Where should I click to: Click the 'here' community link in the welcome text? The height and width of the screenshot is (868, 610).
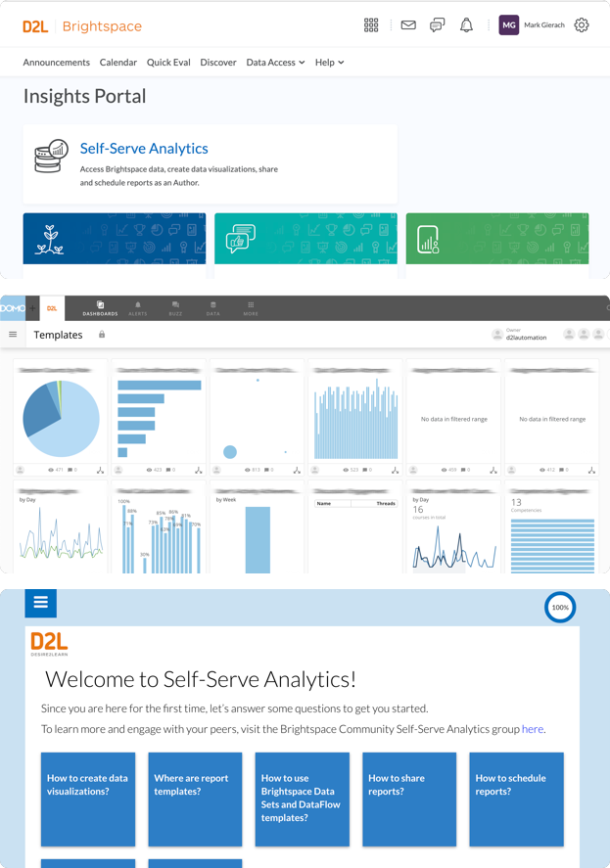click(x=534, y=728)
